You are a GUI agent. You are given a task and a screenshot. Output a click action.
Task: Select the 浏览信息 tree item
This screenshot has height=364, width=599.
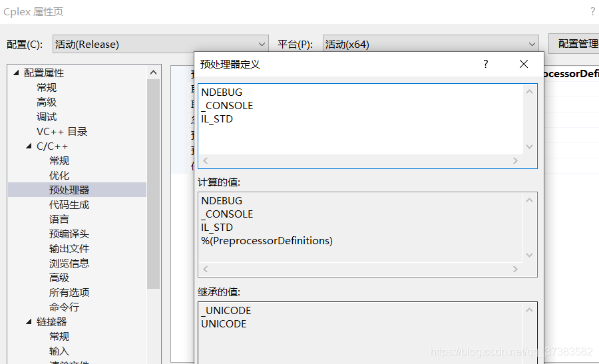pyautogui.click(x=69, y=263)
